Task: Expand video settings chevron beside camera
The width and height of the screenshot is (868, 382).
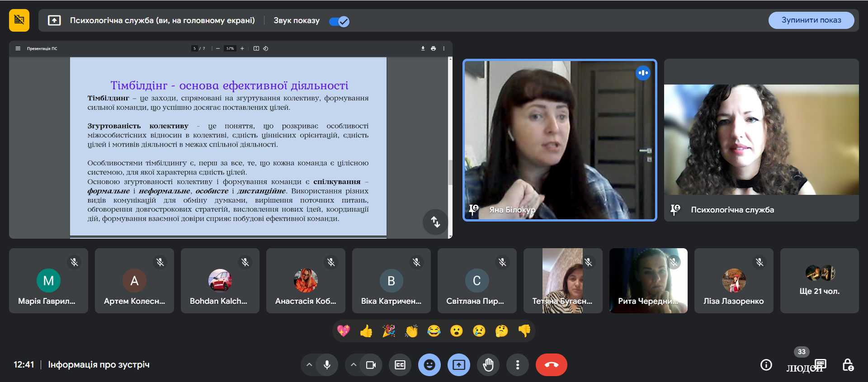Action: click(354, 365)
